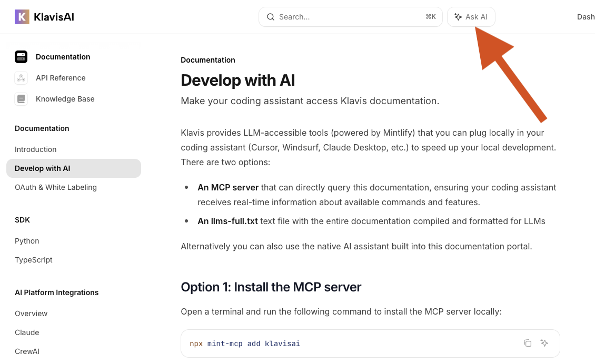This screenshot has width=595, height=364.
Task: Open the CrewAI integration page
Action: point(27,351)
